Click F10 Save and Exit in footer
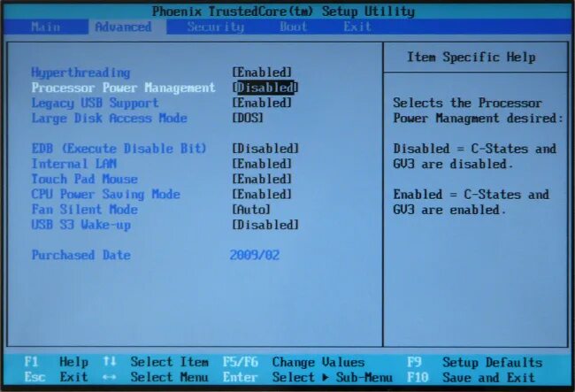575x392 pixels. pos(471,377)
